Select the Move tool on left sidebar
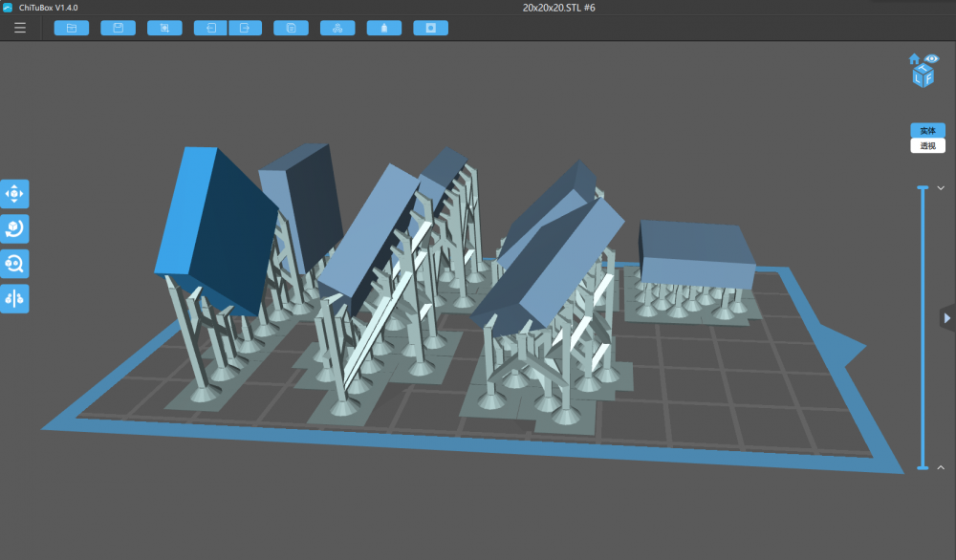Viewport: 956px width, 560px height. (x=14, y=194)
